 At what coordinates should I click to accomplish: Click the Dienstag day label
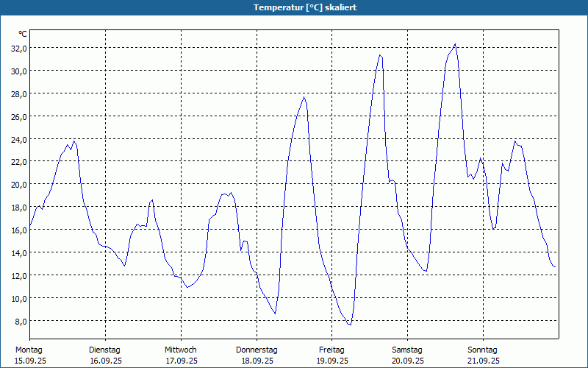[104, 350]
